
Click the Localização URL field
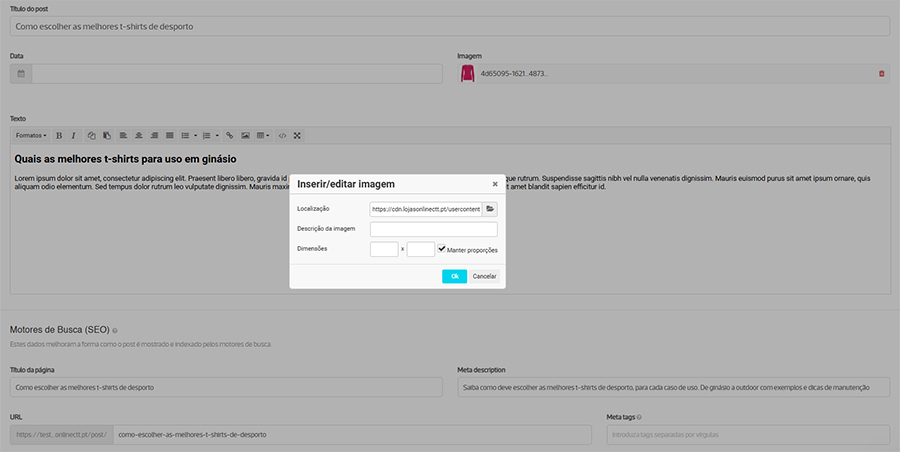point(425,209)
